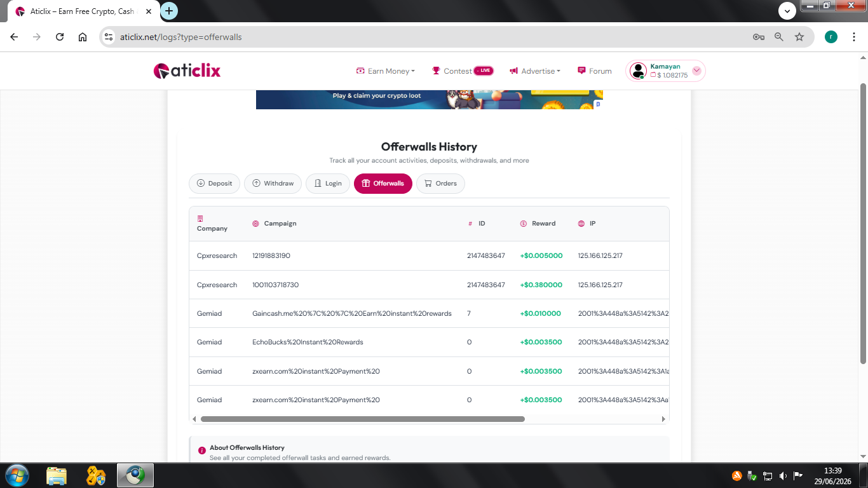
Task: Select campaign text 1001103718730
Action: pos(275,285)
